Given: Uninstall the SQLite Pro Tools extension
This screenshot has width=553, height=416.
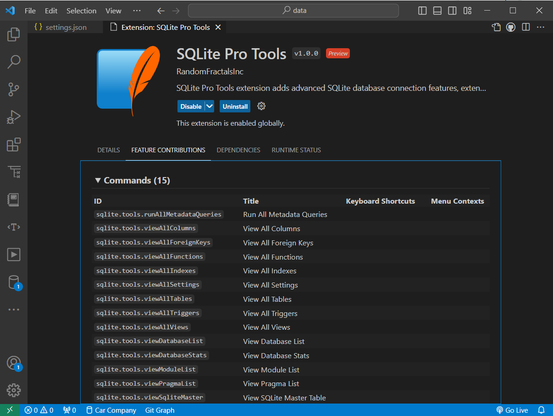Looking at the screenshot, I should click(x=235, y=106).
